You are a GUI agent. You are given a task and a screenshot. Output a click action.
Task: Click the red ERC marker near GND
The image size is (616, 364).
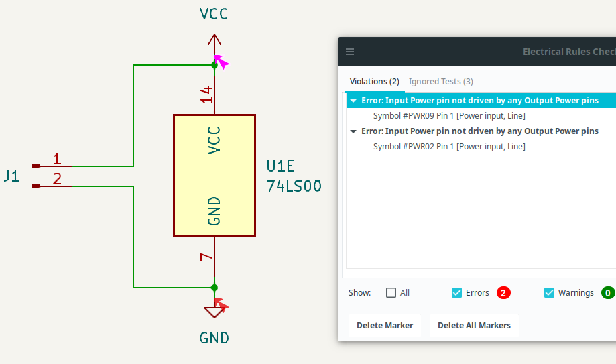(x=221, y=307)
